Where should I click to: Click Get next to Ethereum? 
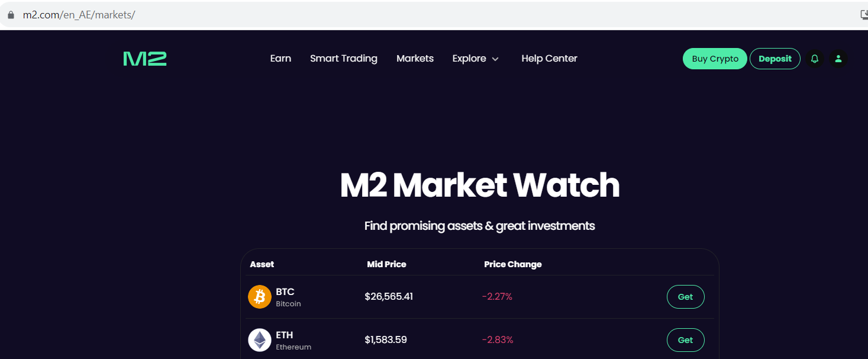pos(685,339)
